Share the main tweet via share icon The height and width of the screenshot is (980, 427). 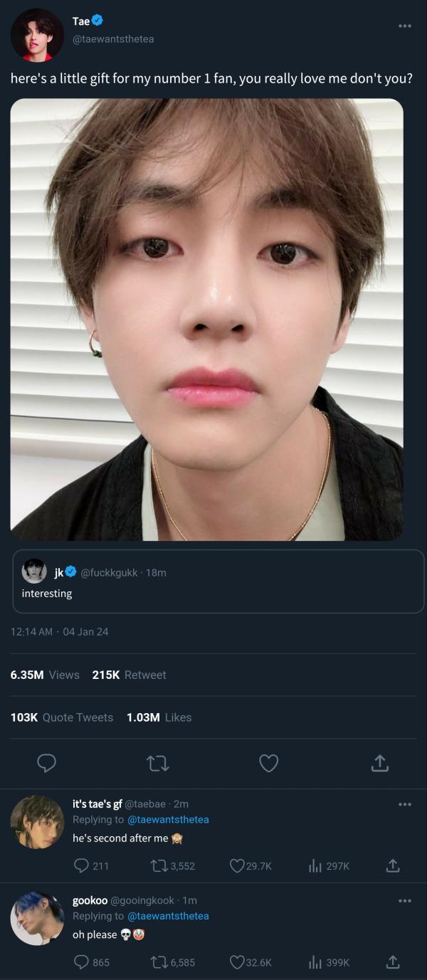coord(380,764)
